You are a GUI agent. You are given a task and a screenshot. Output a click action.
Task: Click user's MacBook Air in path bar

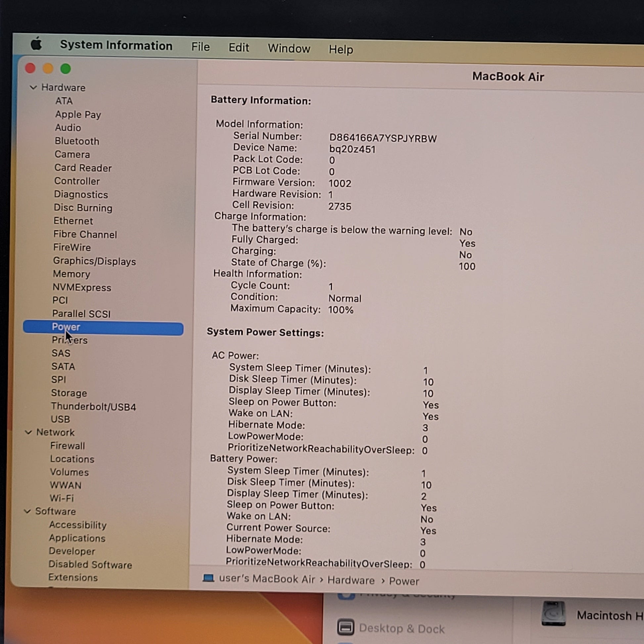[267, 579]
